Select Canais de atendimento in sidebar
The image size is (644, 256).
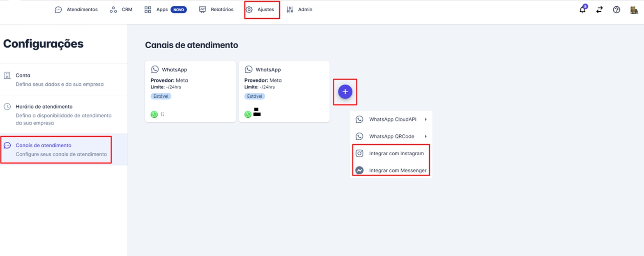point(43,145)
